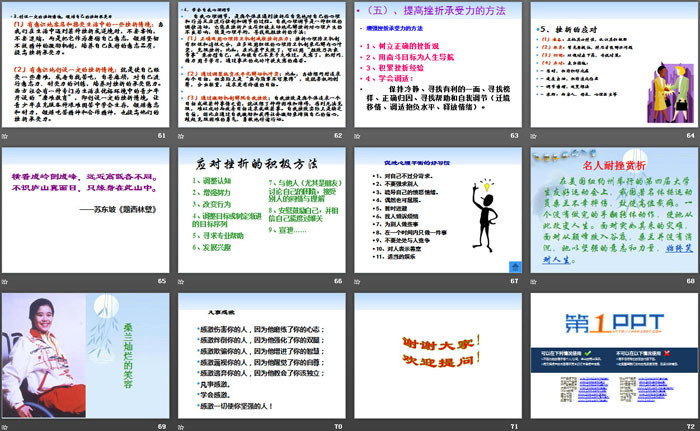Select slide 66 titled 应对挫折的积极方法
The height and width of the screenshot is (431, 700).
(x=262, y=210)
